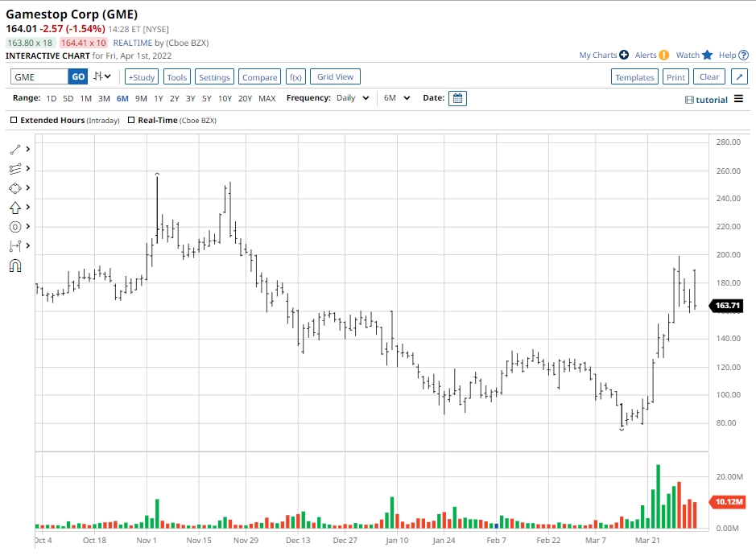Select the 2Y range
The image size is (756, 560).
point(175,98)
